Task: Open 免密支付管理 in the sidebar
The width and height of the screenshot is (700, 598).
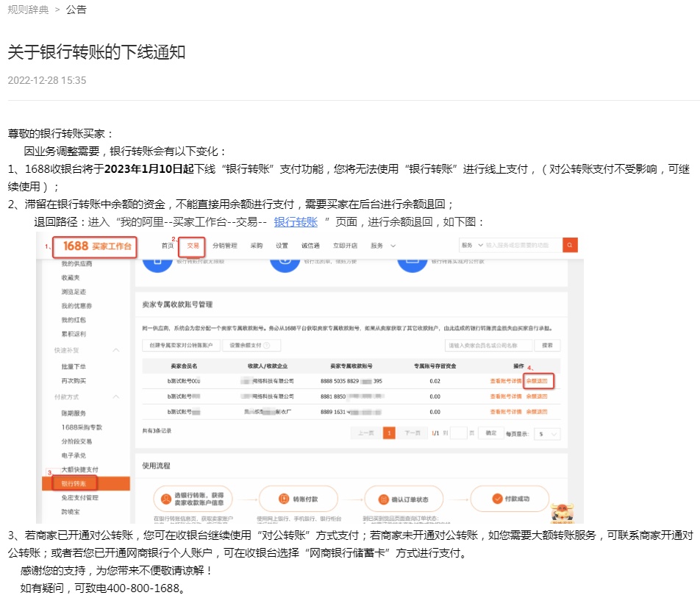Action: pos(80,497)
